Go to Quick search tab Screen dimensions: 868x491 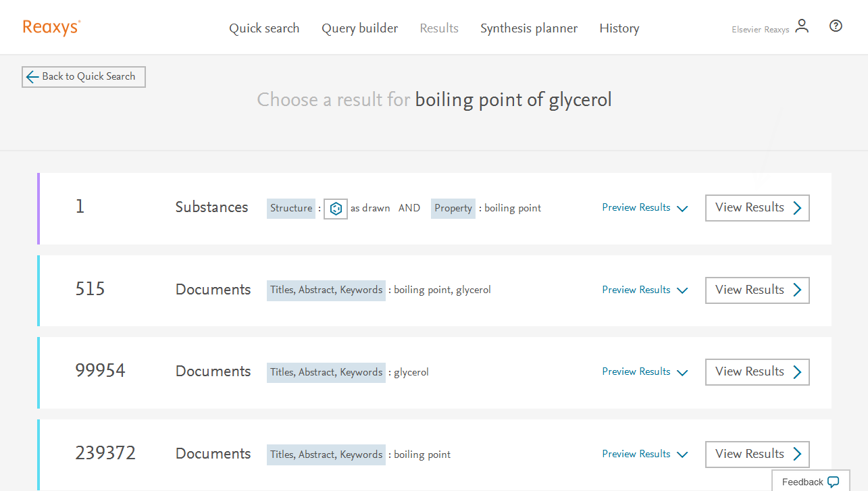pyautogui.click(x=264, y=28)
